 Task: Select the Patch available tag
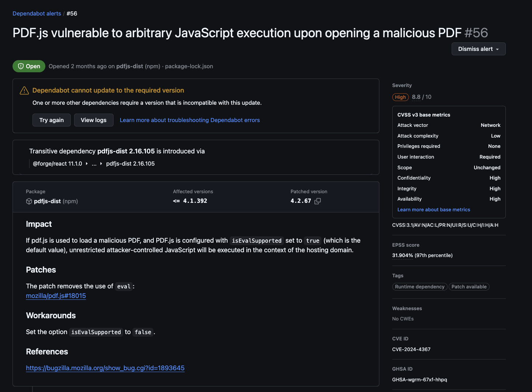(x=469, y=287)
